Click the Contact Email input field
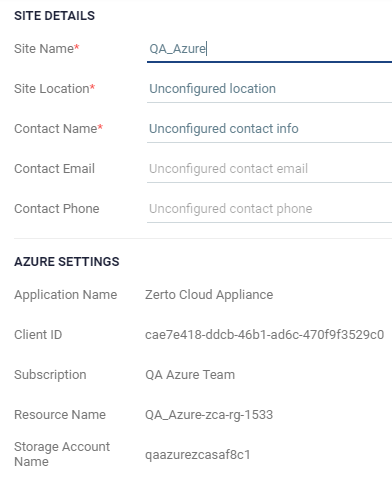The image size is (392, 491). [x=269, y=169]
